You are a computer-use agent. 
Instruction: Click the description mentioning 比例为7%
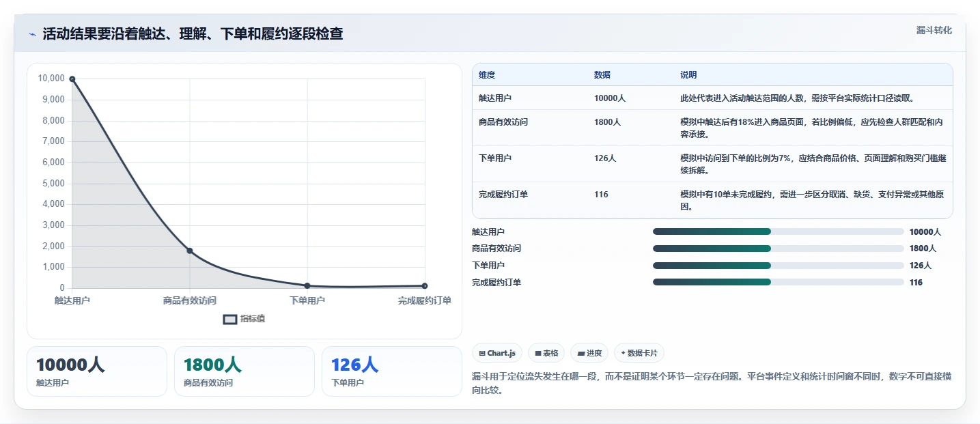click(x=812, y=165)
